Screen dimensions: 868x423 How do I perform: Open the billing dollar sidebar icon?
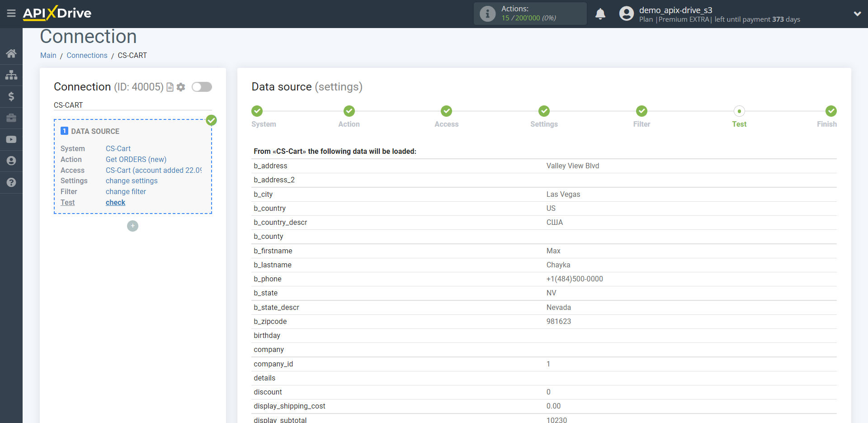[x=11, y=96]
